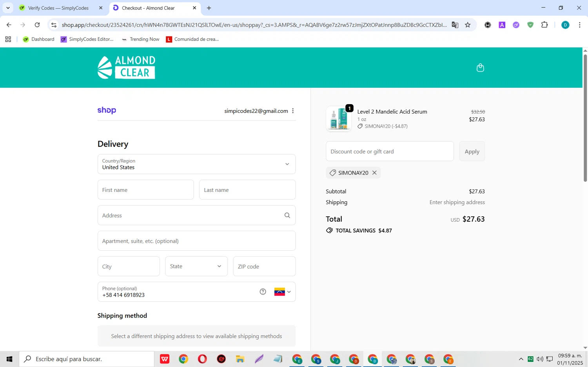Click Level 2 Mandelic Acid Serum thumbnail
This screenshot has height=367, width=588.
pyautogui.click(x=339, y=119)
